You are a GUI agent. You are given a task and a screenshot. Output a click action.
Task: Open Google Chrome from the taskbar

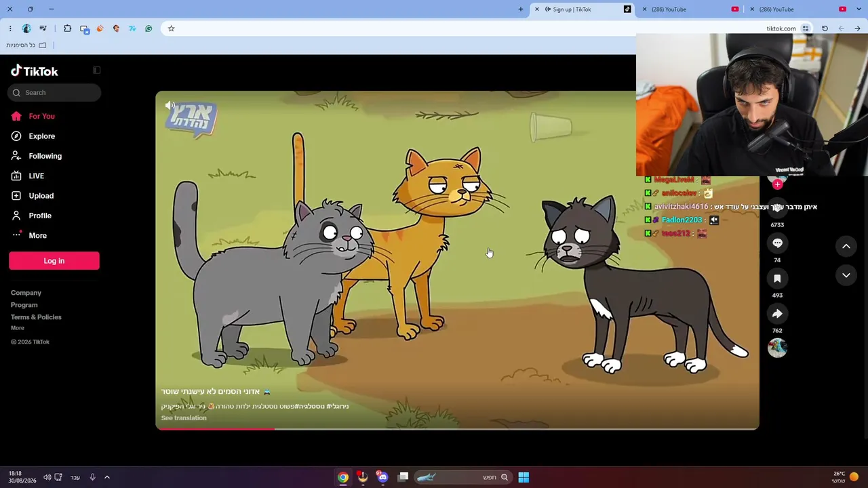click(343, 477)
